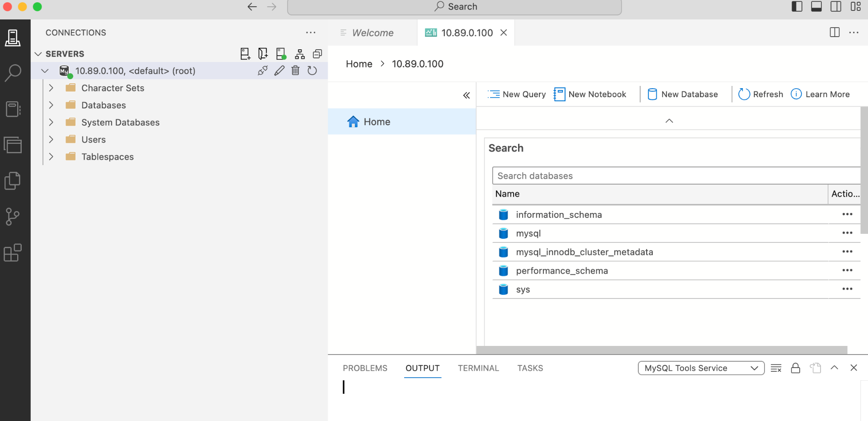Click the Home breadcrumb link
Screen dimensions: 868x421
coord(359,64)
